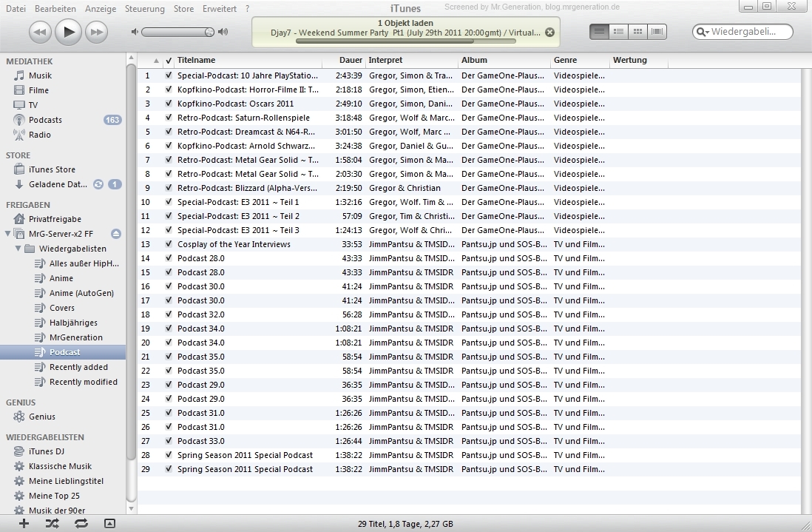Image resolution: width=812 pixels, height=532 pixels.
Task: Open the Datei menu
Action: click(x=16, y=9)
